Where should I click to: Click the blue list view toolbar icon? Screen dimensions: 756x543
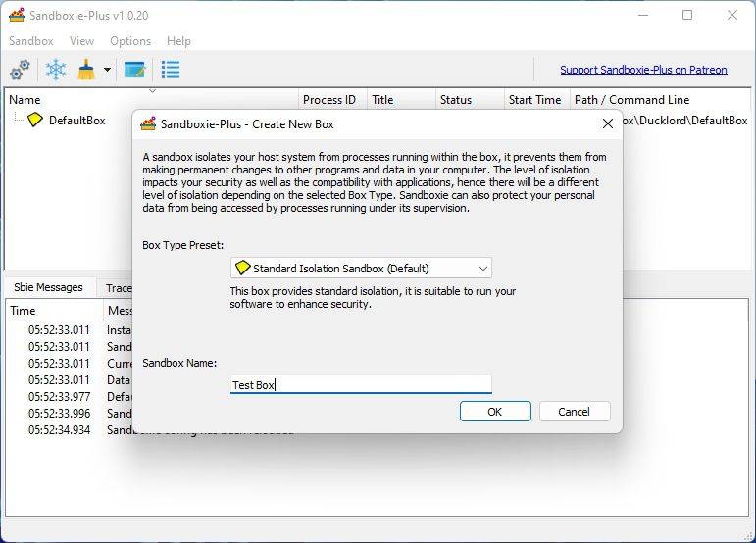point(171,70)
